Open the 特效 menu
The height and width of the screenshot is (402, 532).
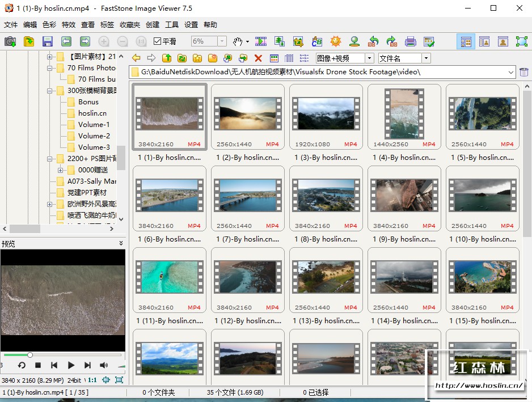tap(68, 25)
